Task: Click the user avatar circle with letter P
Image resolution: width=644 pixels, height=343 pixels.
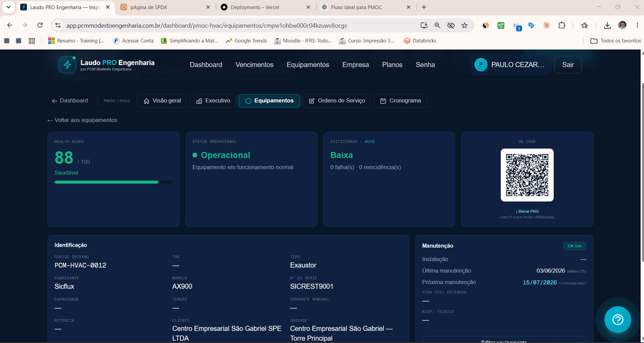Action: [x=481, y=65]
